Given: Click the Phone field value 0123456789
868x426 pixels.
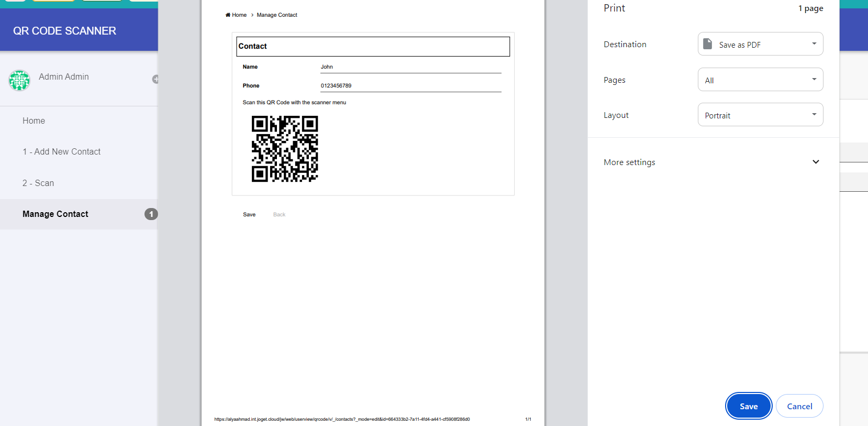Looking at the screenshot, I should [336, 85].
